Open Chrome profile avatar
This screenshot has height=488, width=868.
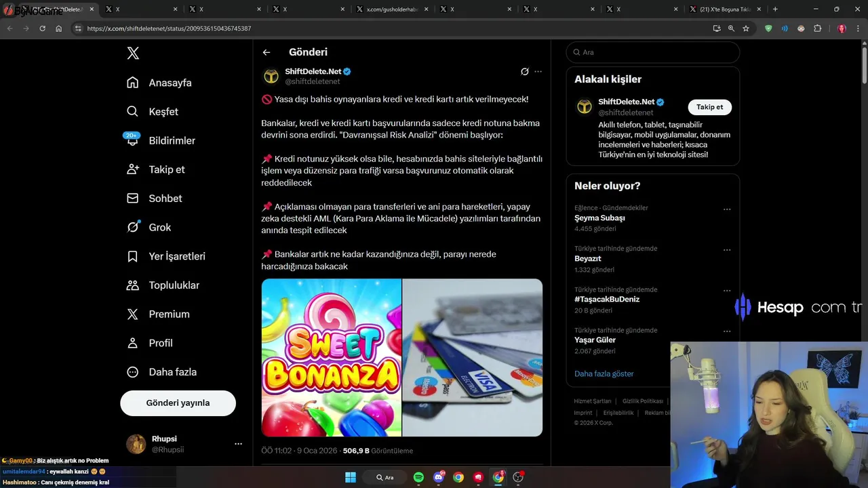tap(842, 28)
